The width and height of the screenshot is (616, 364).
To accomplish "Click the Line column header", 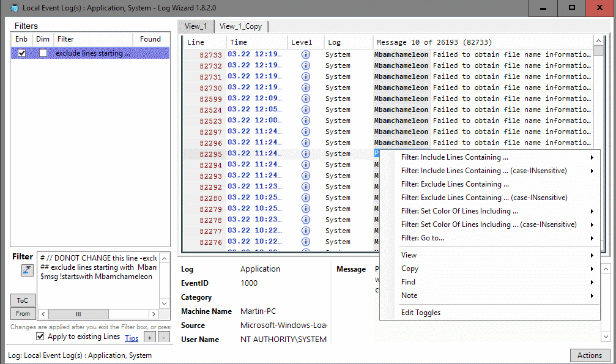I will tap(204, 42).
